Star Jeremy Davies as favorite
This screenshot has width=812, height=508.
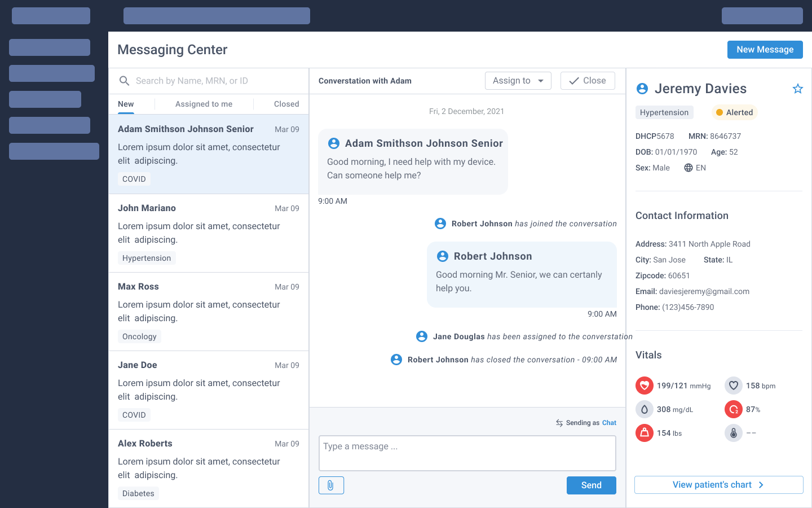point(797,89)
